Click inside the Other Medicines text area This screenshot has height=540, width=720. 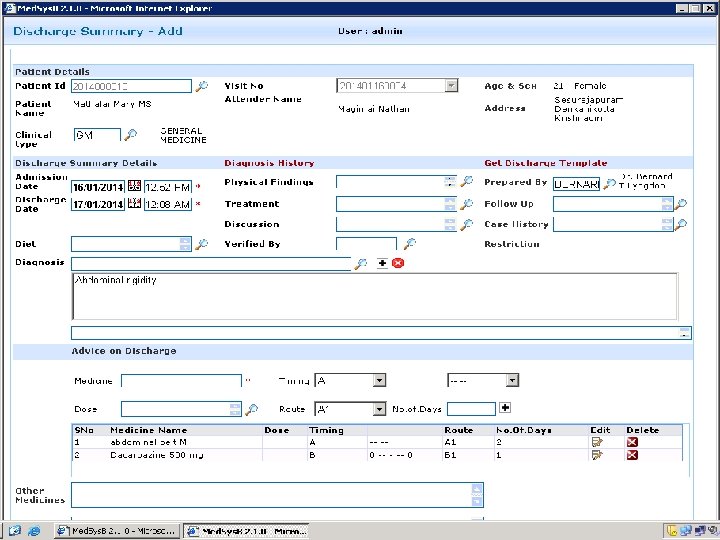click(x=270, y=495)
